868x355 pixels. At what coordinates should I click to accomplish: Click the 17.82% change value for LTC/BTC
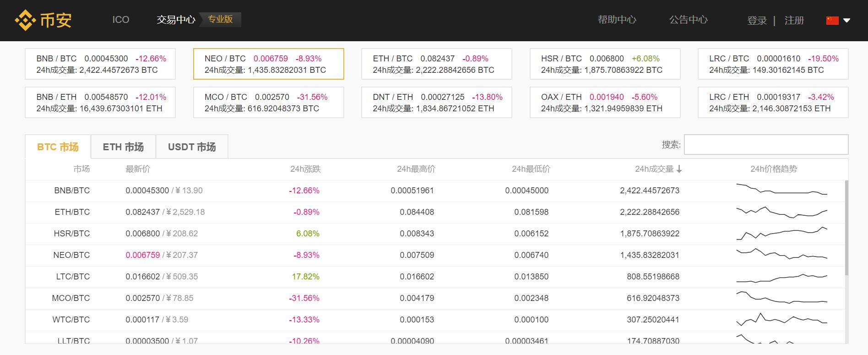pos(306,277)
